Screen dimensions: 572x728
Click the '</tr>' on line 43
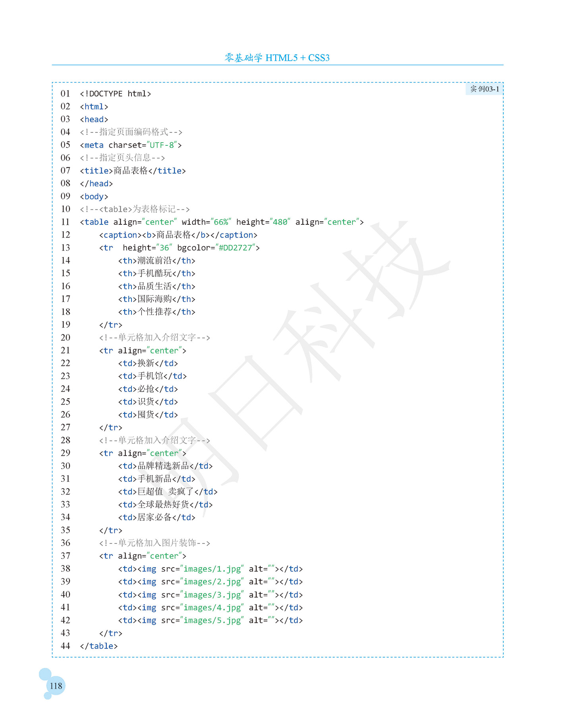(x=110, y=633)
